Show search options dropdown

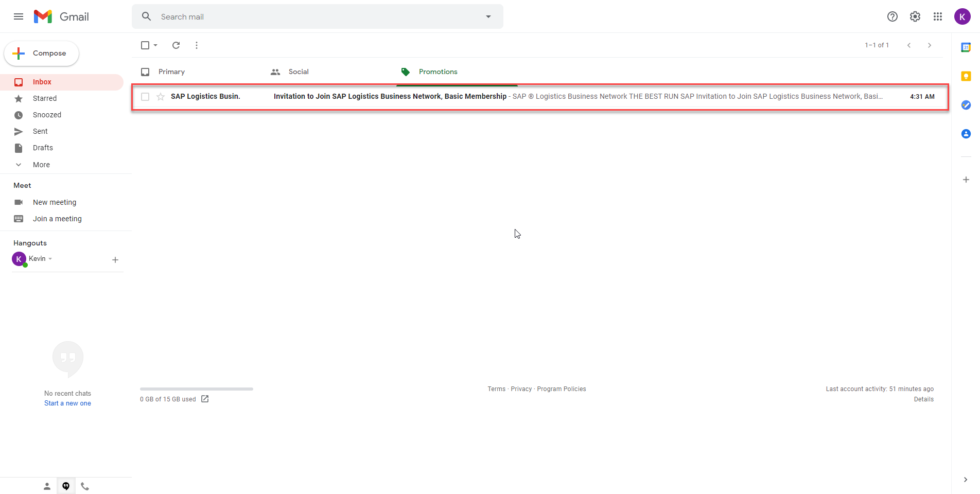pos(488,16)
